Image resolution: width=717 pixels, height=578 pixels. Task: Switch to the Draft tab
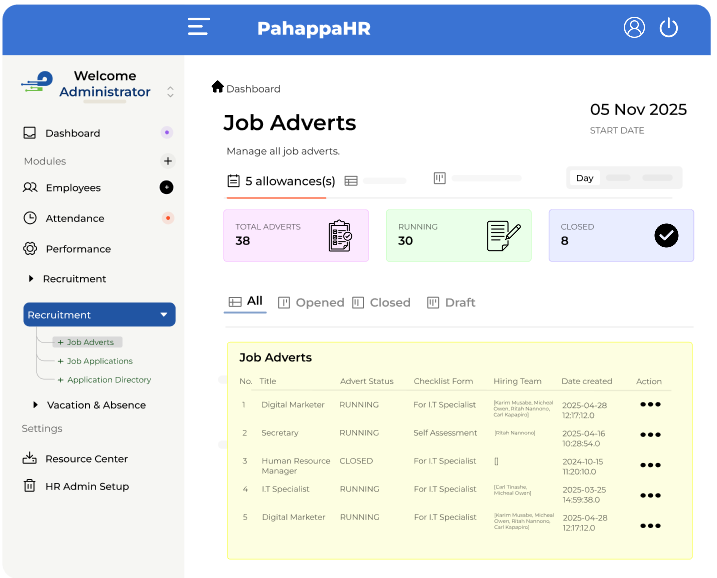[x=451, y=302]
